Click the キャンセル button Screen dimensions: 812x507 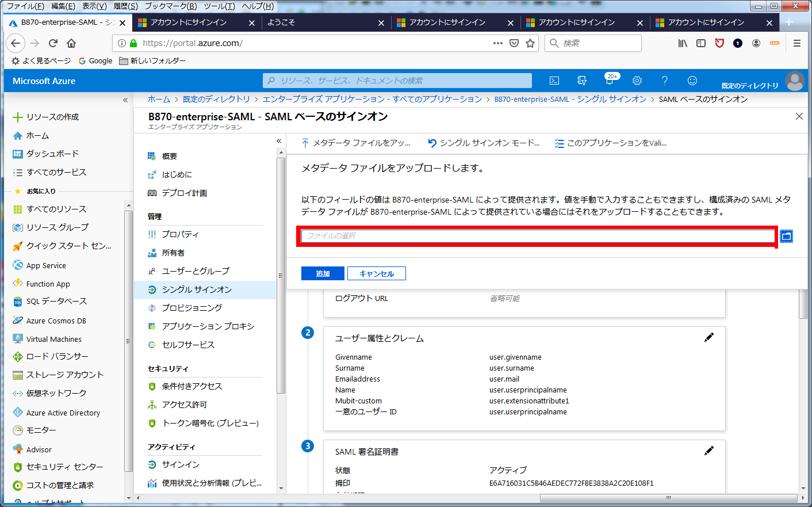coord(377,273)
